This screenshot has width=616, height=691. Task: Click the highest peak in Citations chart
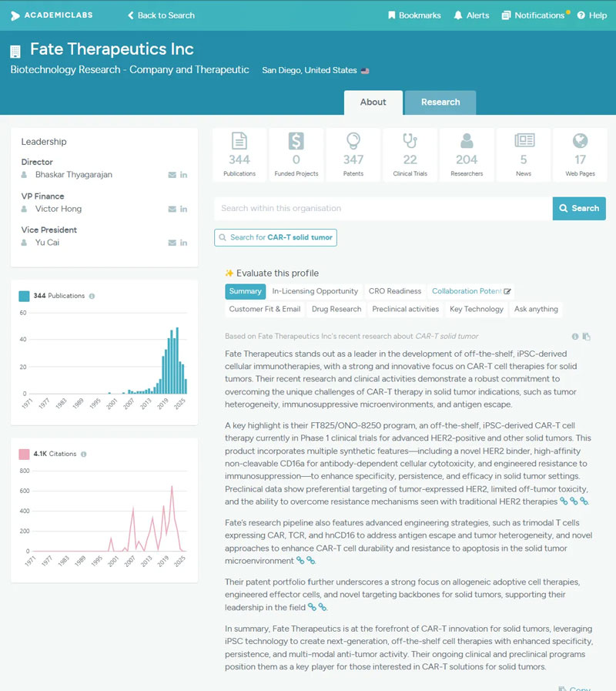click(x=172, y=487)
